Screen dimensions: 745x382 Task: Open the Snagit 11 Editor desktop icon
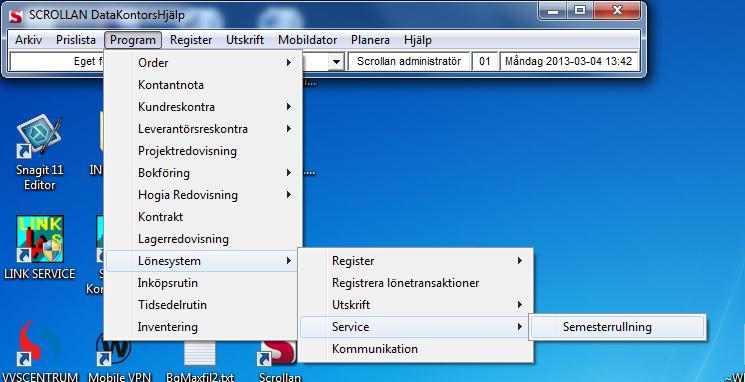pyautogui.click(x=39, y=152)
